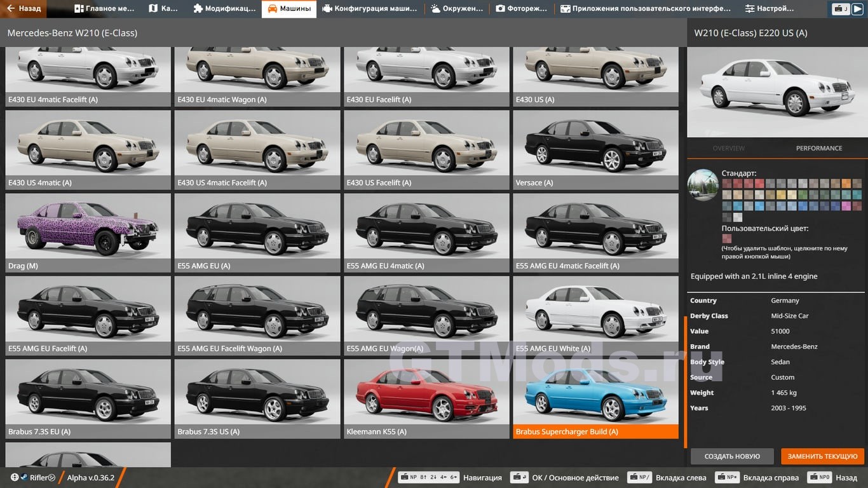Select the E430 US 4matic (A) car

point(88,150)
